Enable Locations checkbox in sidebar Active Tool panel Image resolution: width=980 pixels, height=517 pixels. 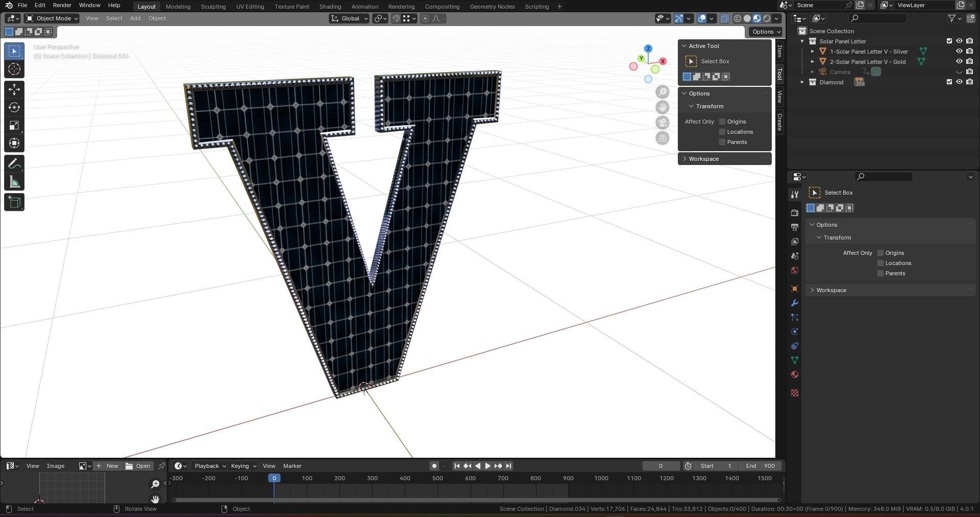722,132
